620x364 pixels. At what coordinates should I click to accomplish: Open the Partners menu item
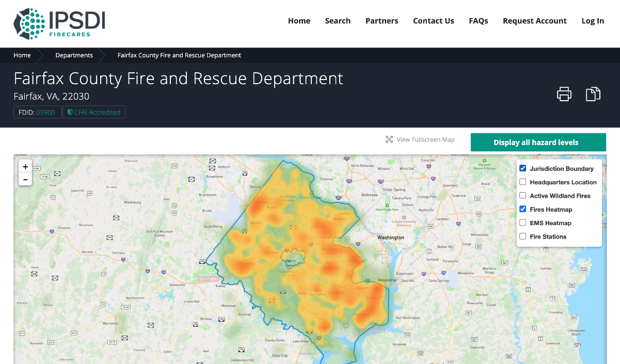coord(381,21)
